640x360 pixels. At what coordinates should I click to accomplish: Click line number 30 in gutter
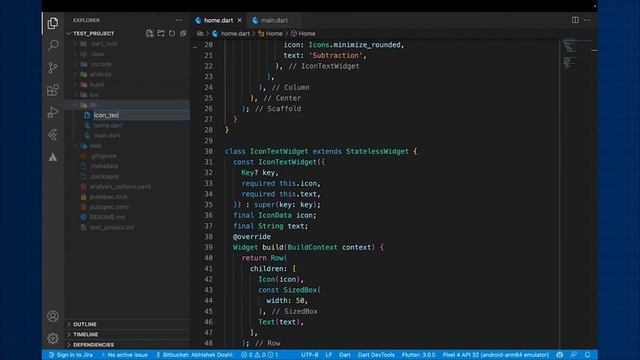[x=209, y=151]
